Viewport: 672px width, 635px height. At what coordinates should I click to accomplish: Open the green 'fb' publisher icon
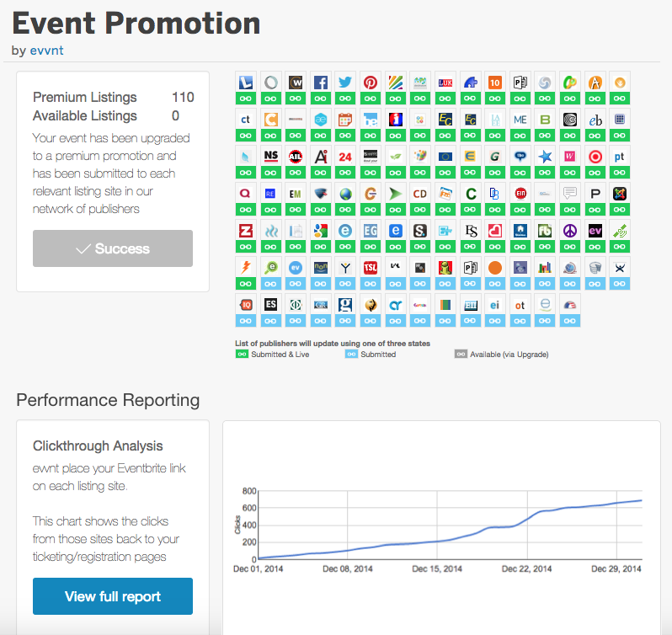point(545,231)
